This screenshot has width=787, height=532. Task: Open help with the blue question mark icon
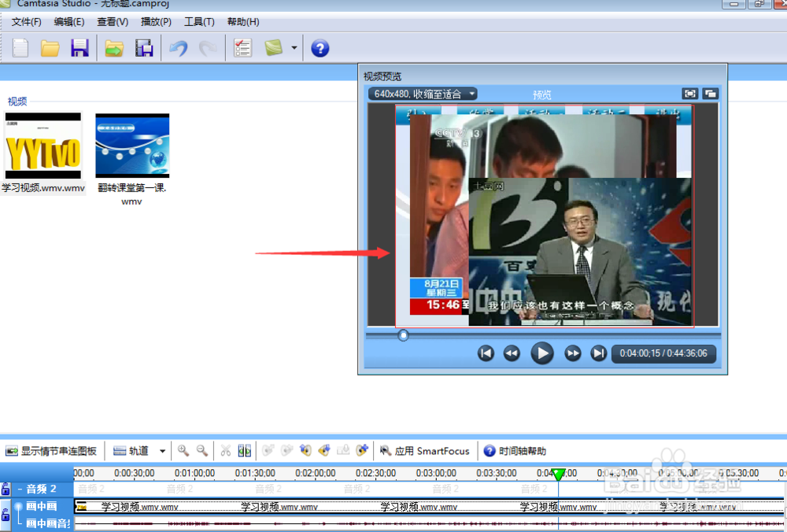[320, 48]
